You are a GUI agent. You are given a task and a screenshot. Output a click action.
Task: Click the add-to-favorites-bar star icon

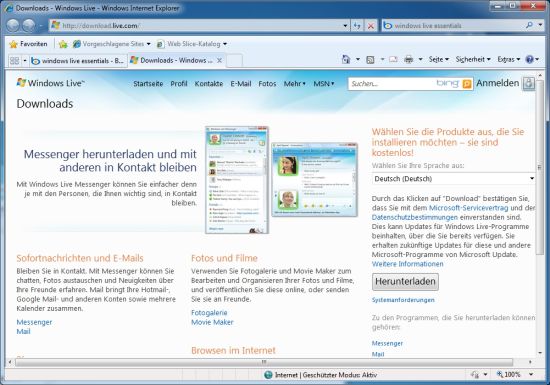pyautogui.click(x=63, y=44)
